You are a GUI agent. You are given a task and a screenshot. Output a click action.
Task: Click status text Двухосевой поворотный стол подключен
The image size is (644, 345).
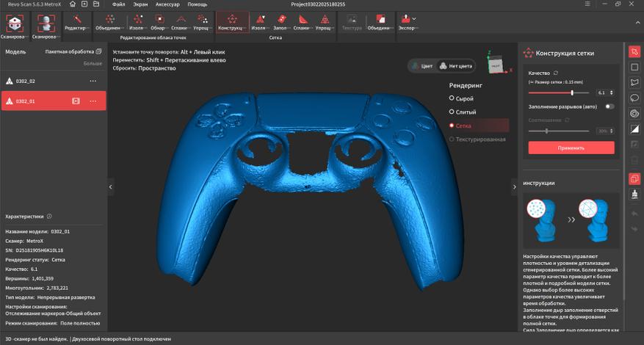tap(122, 339)
